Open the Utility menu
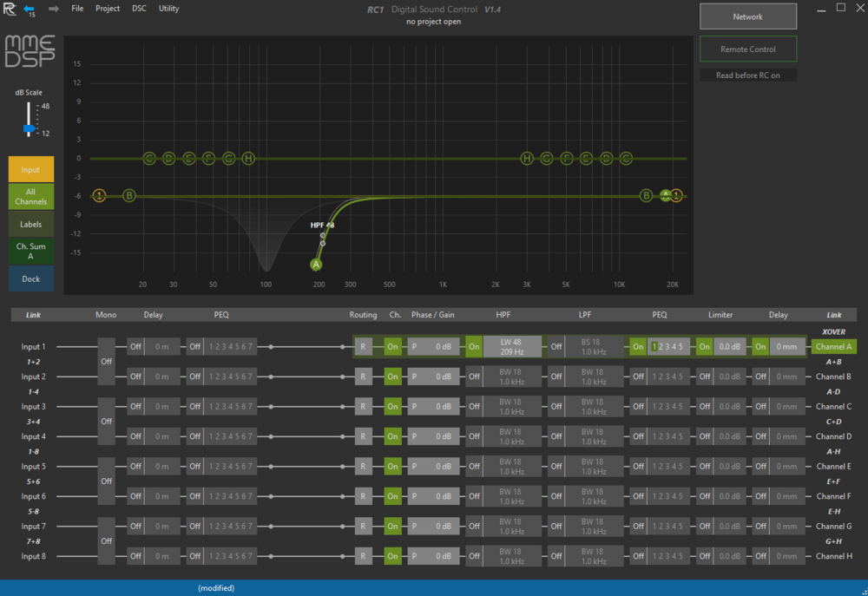The height and width of the screenshot is (596, 868). [168, 8]
